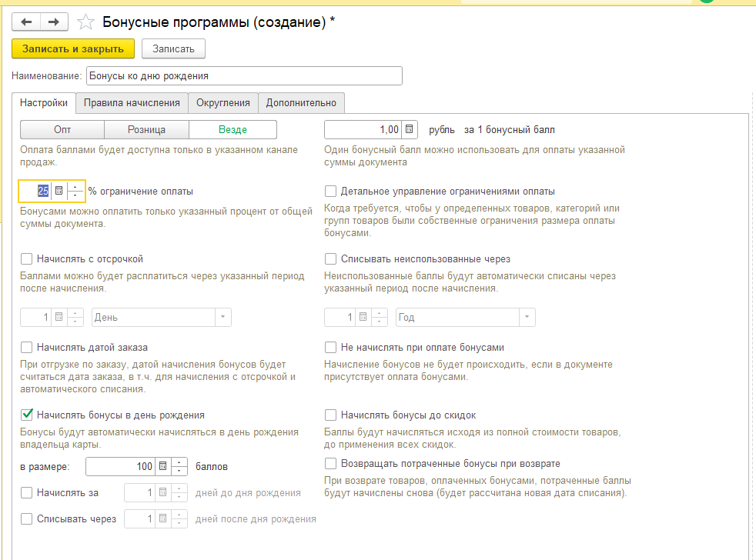Open calculator in 'дней после дня рождения' field
Screen dimensions: 756x560
163,518
